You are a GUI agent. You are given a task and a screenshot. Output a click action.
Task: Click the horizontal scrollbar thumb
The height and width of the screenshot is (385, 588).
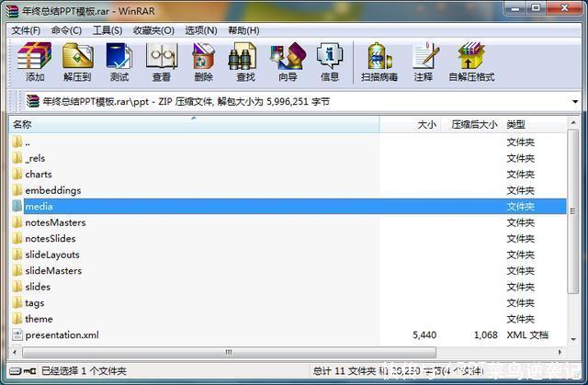coord(229,353)
